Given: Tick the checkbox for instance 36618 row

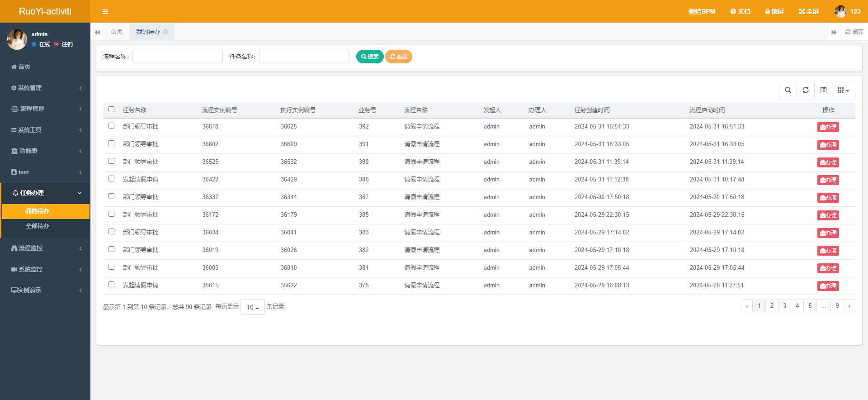Looking at the screenshot, I should (x=112, y=126).
